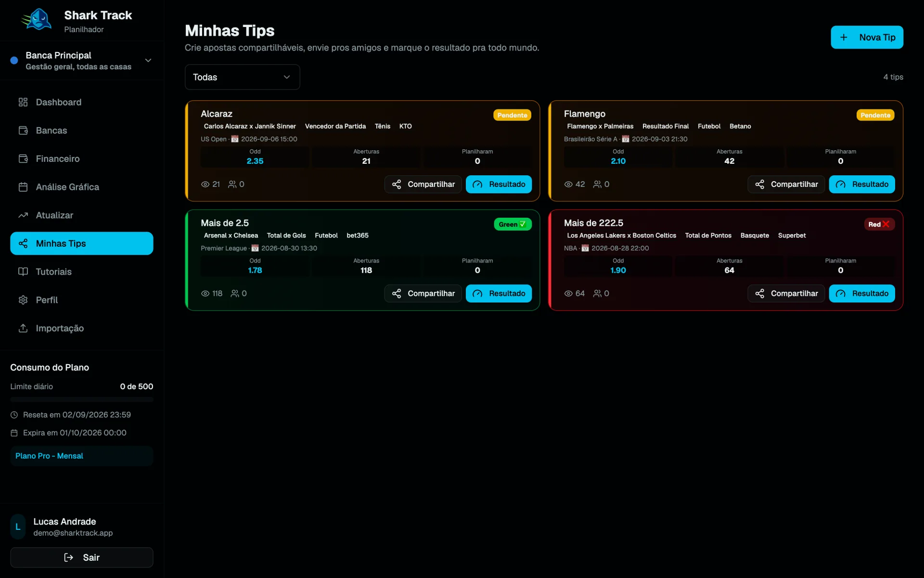
Task: Click the "4 tips" counter text
Action: click(x=893, y=77)
